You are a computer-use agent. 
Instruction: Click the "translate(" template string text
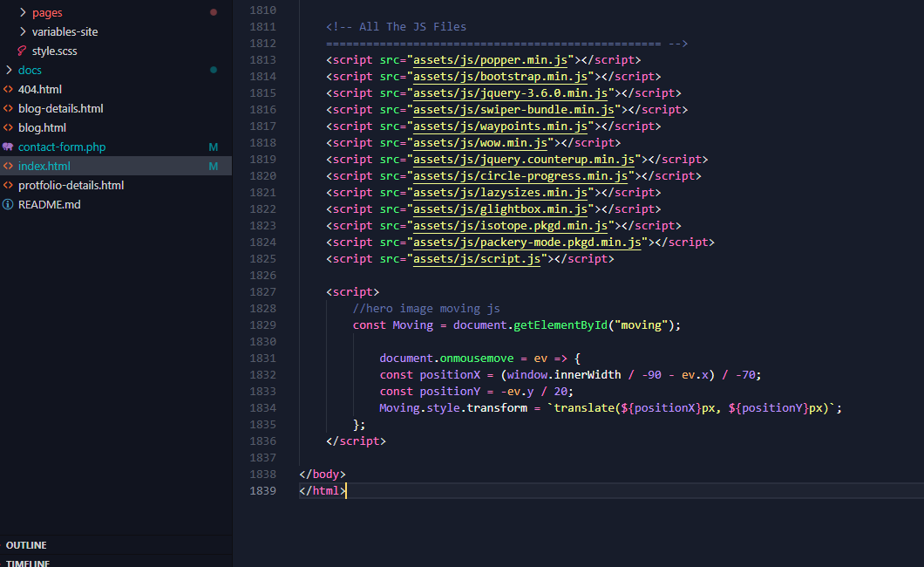[588, 407]
